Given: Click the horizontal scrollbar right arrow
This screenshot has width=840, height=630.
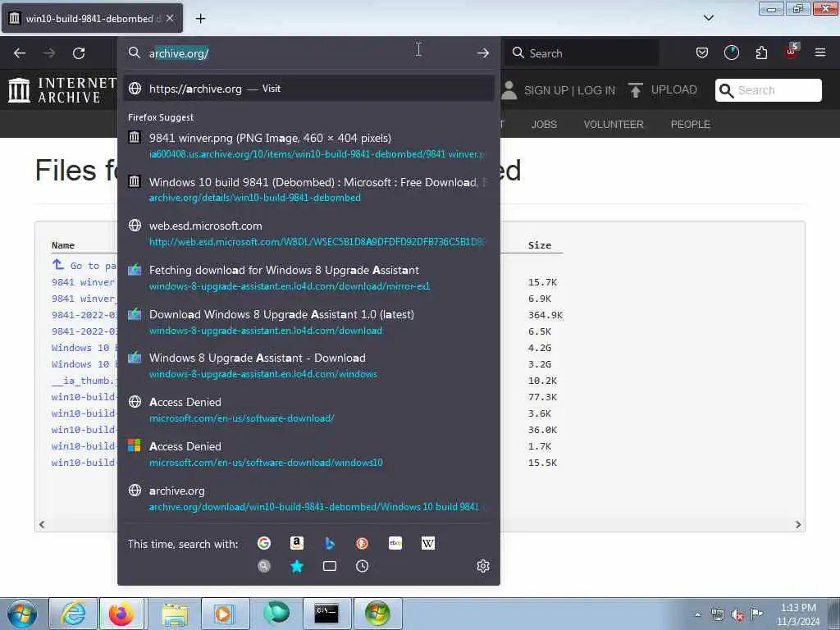Looking at the screenshot, I should [798, 524].
